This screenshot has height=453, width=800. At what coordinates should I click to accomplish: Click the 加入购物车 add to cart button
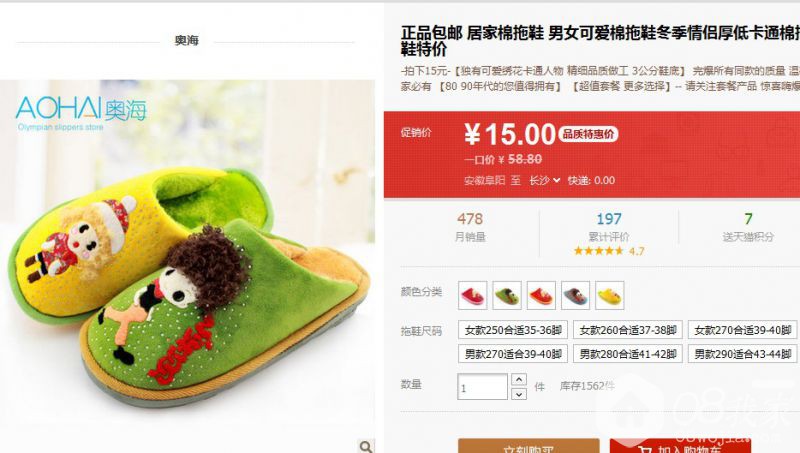(x=681, y=446)
